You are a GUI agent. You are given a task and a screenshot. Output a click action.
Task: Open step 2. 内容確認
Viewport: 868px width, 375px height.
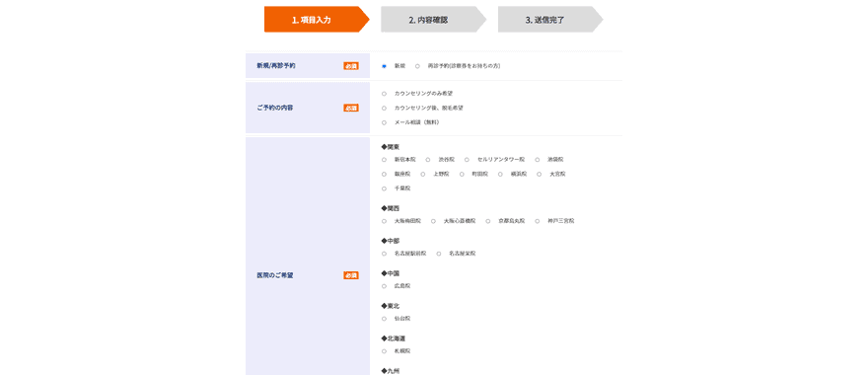tap(433, 20)
